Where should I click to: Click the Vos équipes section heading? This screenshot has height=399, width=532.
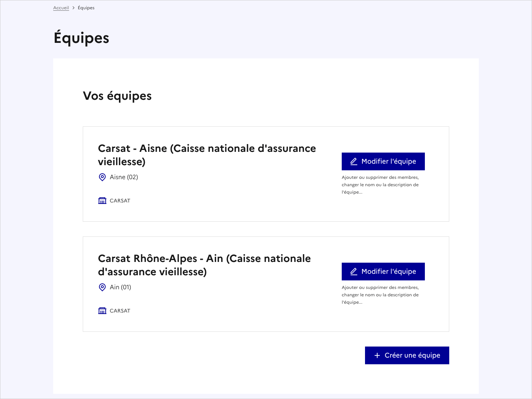click(118, 96)
